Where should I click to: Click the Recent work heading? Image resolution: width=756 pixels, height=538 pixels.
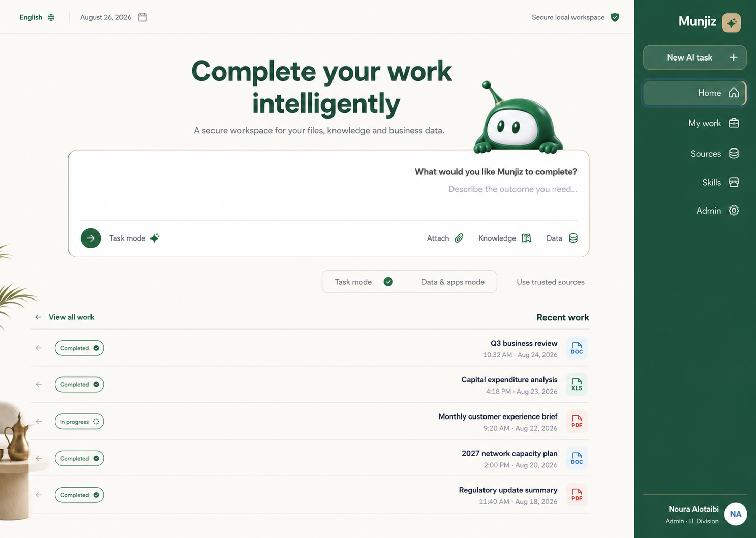click(563, 317)
